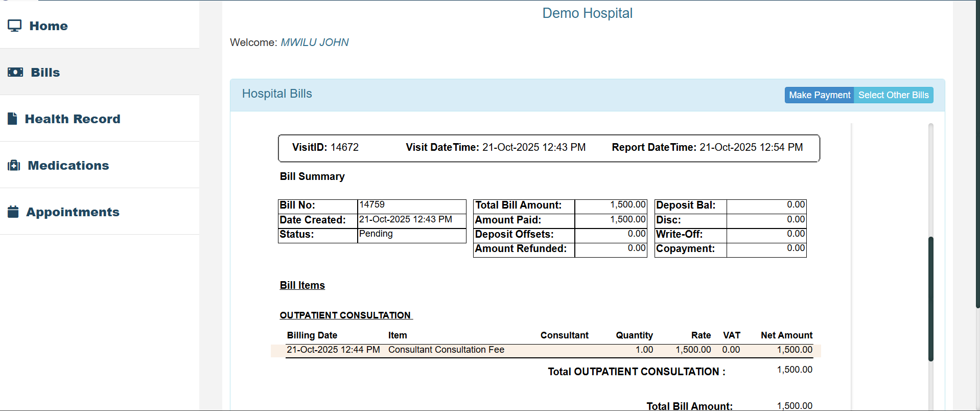Open the Appointments page
The image size is (980, 411).
[x=73, y=212]
